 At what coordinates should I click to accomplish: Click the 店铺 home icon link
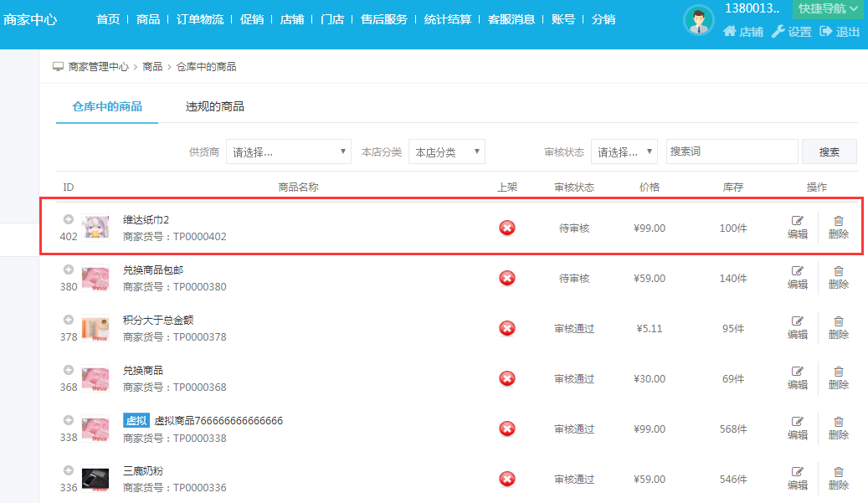(743, 32)
